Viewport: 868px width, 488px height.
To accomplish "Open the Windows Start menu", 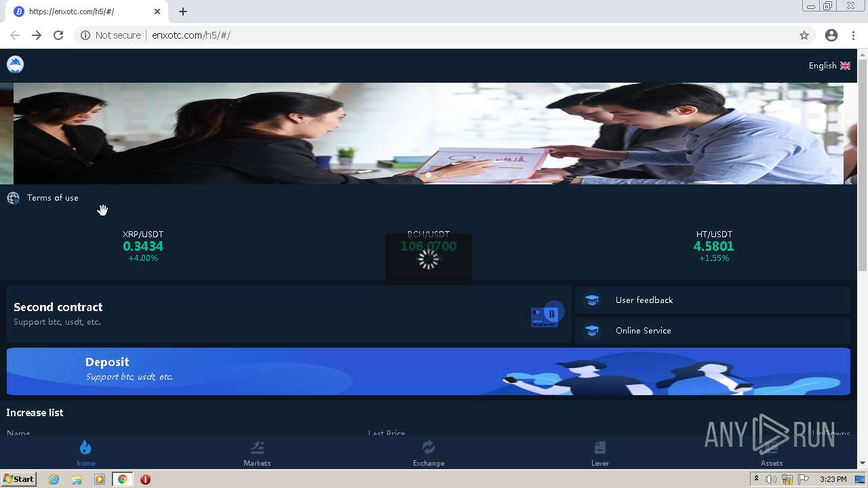I will (19, 479).
